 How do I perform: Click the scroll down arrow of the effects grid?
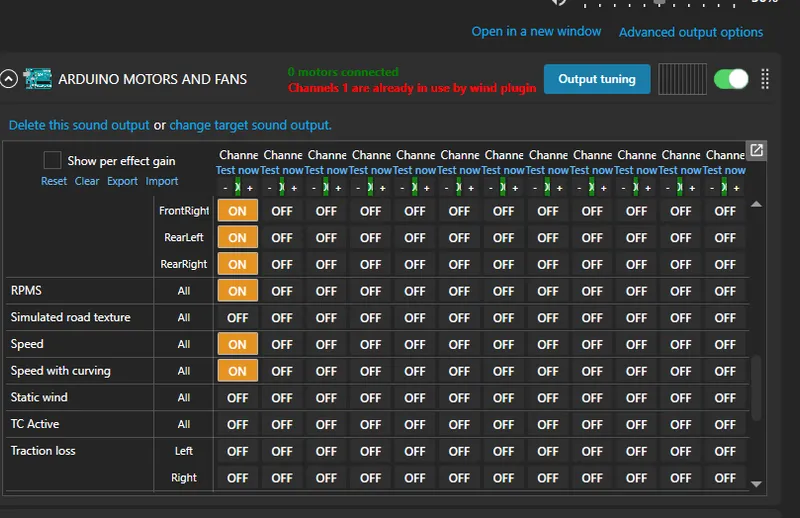(756, 484)
